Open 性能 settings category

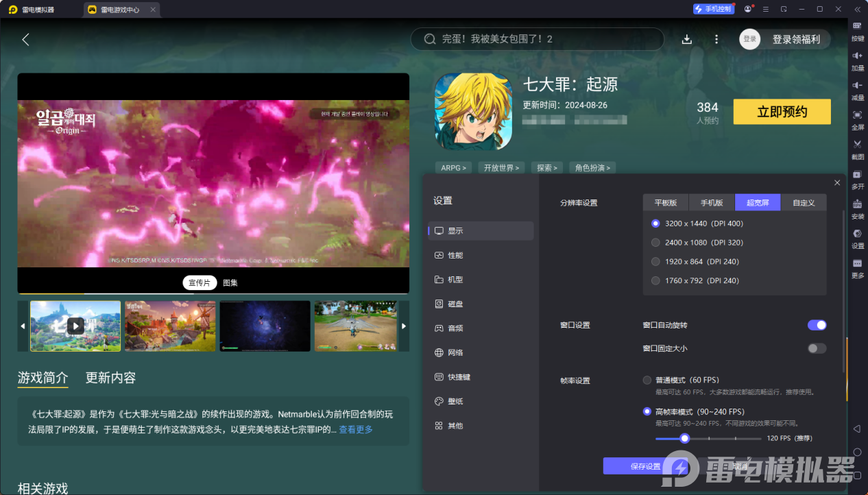pyautogui.click(x=481, y=255)
